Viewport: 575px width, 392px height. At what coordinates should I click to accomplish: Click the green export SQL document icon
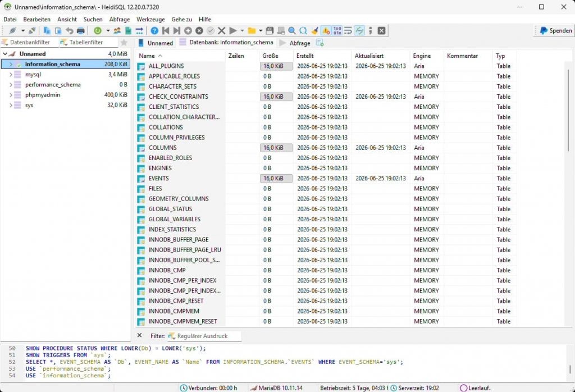tap(128, 31)
